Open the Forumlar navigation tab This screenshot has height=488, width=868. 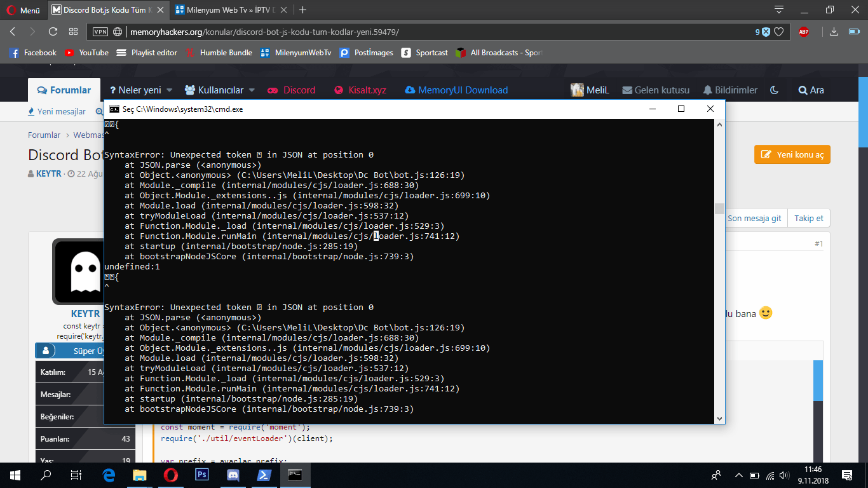tap(64, 90)
